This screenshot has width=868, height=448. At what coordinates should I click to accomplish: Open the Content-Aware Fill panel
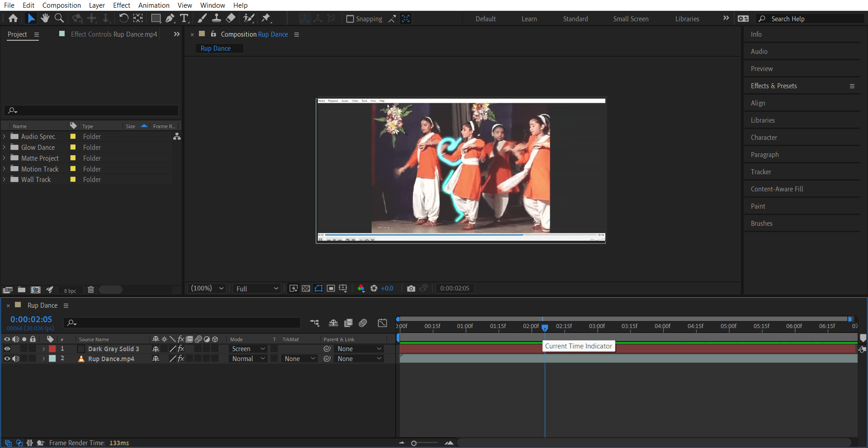point(777,189)
